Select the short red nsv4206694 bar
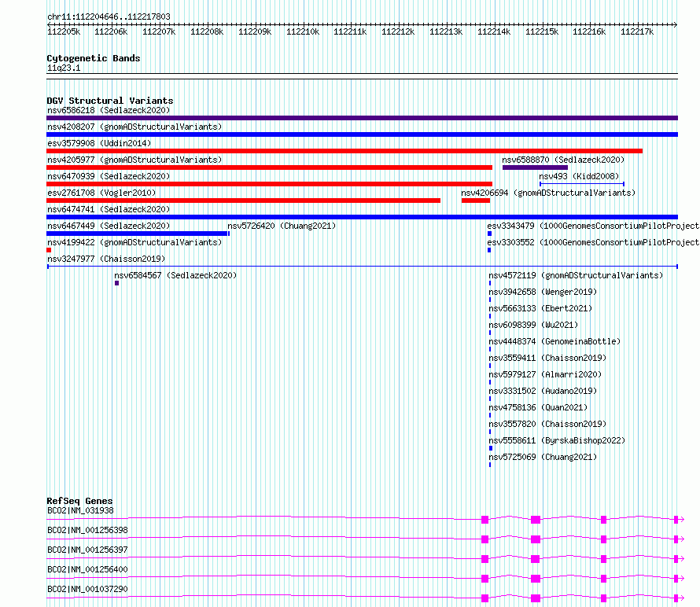 tap(475, 200)
